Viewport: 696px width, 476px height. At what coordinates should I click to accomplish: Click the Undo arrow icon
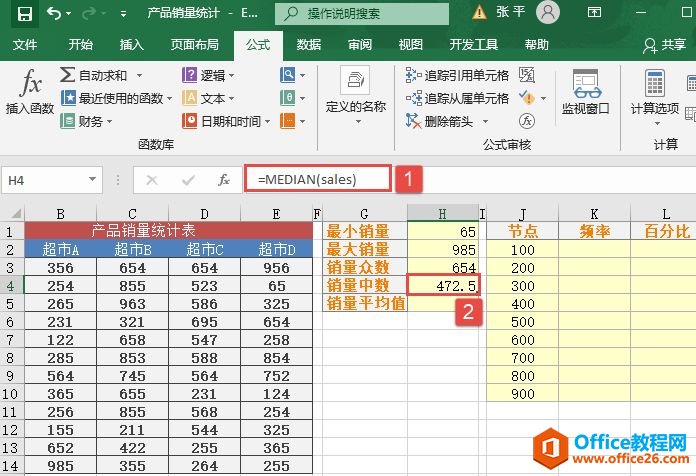54,13
